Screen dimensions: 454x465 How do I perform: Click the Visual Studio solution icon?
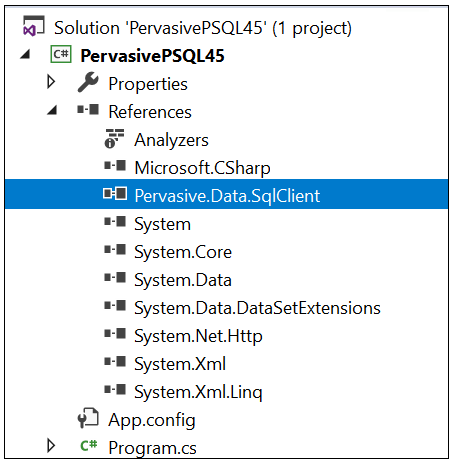[33, 26]
